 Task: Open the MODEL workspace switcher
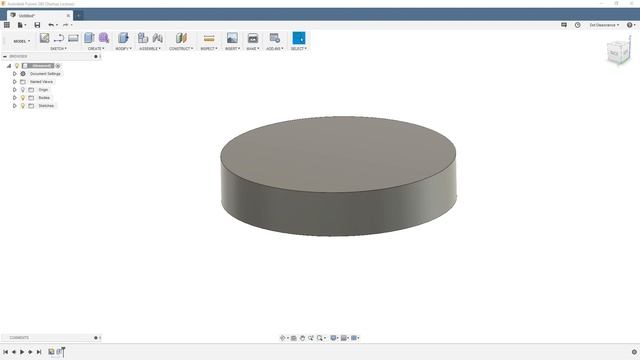[21, 41]
